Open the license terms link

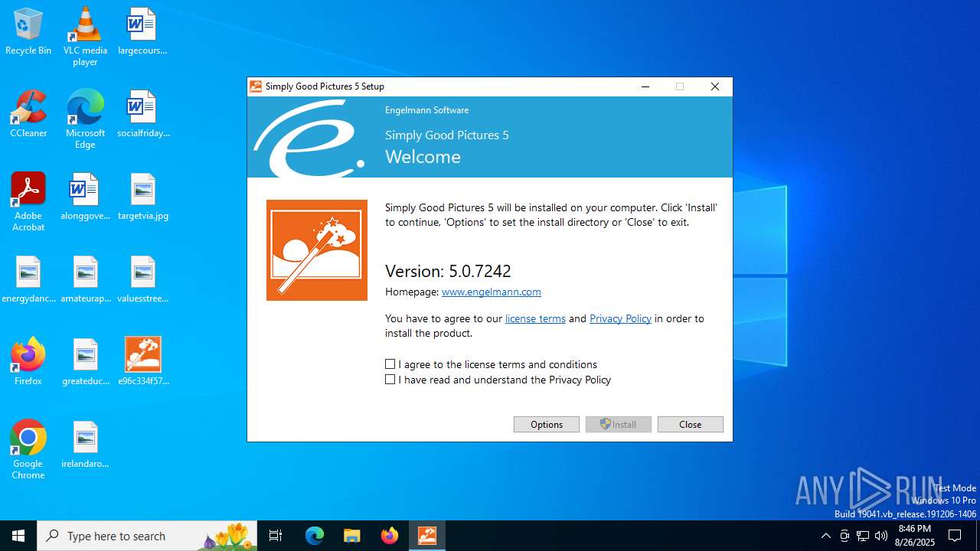click(535, 318)
